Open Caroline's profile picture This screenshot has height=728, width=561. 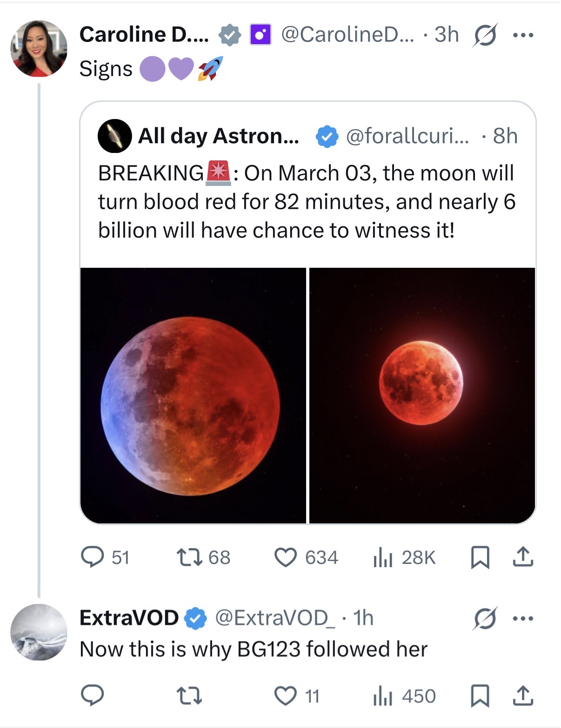(x=39, y=48)
